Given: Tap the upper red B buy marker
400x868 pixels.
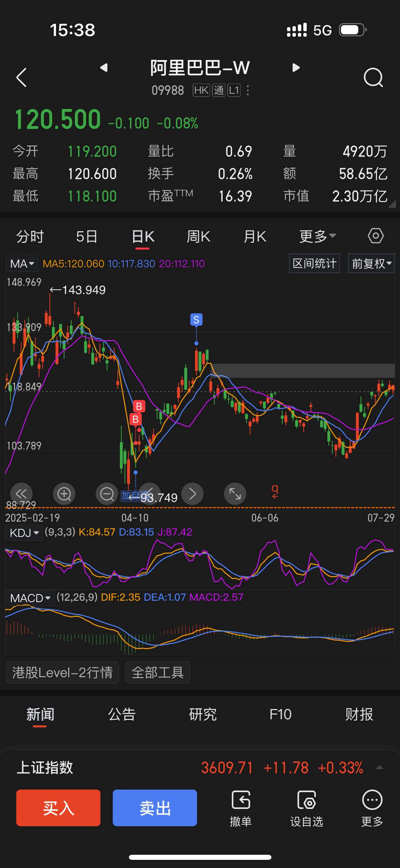Looking at the screenshot, I should click(x=139, y=406).
